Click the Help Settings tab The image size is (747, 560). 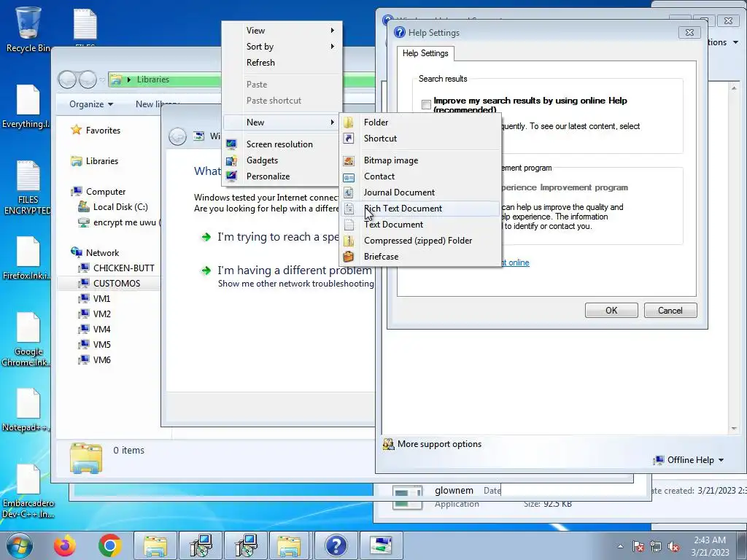tap(425, 53)
